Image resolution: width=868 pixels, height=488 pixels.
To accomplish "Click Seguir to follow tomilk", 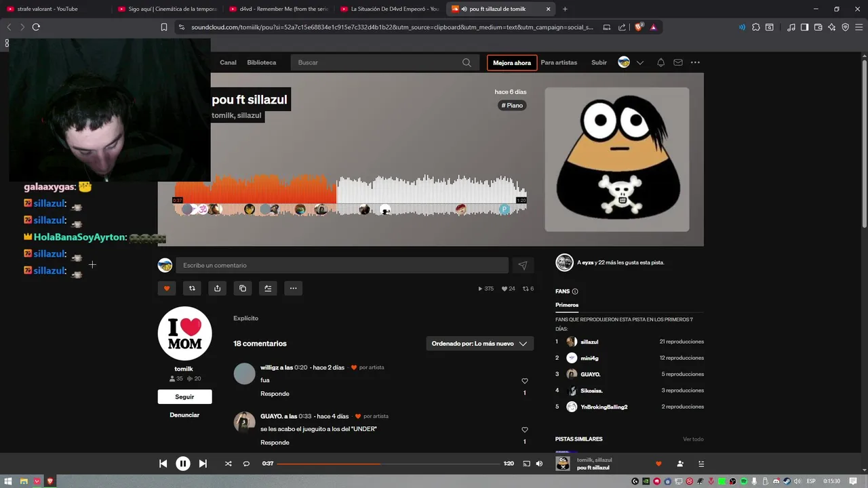I will click(x=184, y=396).
